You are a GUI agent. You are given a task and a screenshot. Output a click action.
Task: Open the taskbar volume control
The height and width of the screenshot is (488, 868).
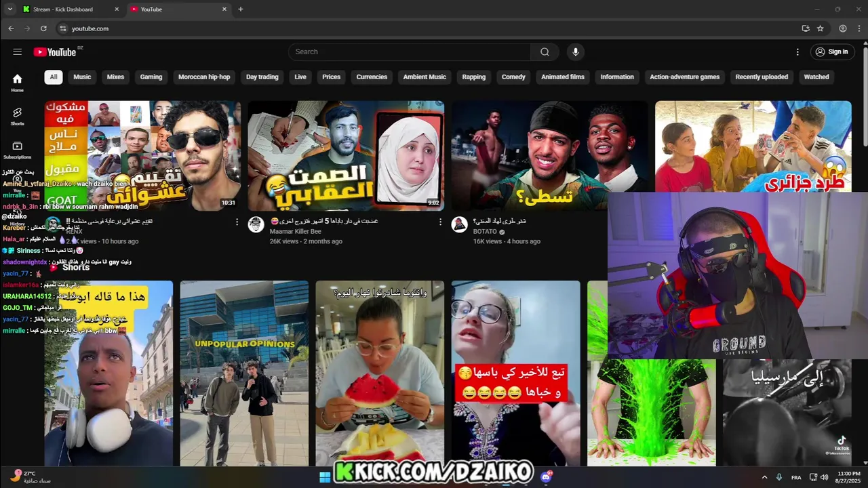(825, 477)
